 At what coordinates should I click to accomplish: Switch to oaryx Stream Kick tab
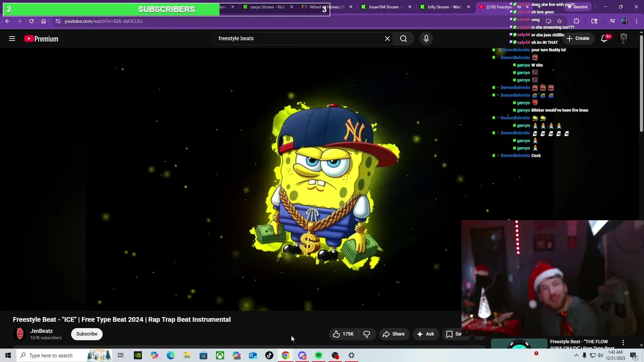point(267,7)
